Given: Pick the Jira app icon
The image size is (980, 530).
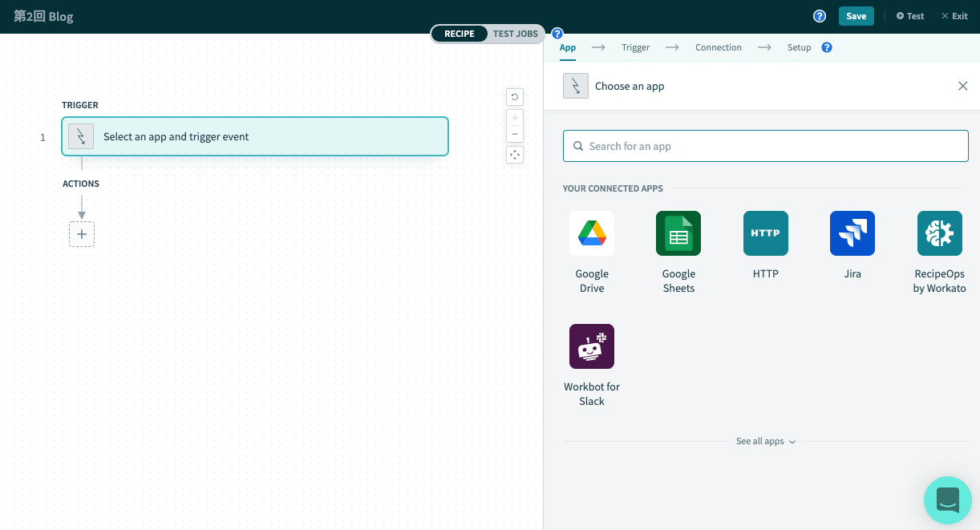Looking at the screenshot, I should [x=852, y=233].
